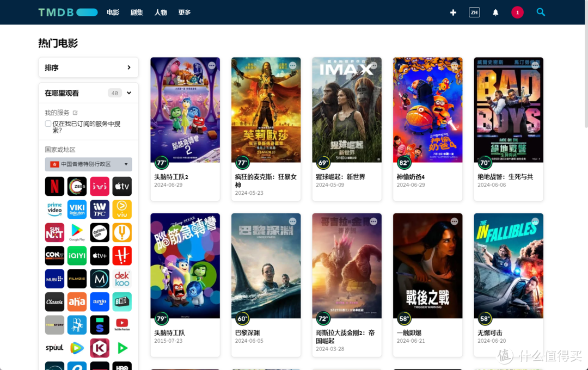Click the Bad Boys poster thumbnail
The width and height of the screenshot is (588, 370).
[x=509, y=110]
